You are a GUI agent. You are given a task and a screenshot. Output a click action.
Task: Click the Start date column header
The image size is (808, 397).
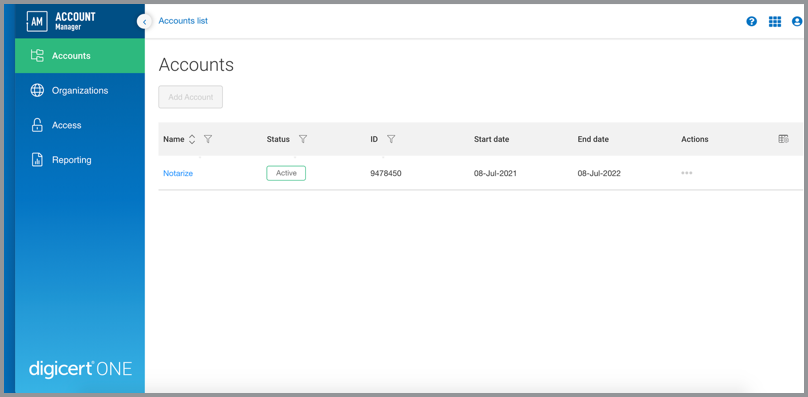tap(491, 139)
